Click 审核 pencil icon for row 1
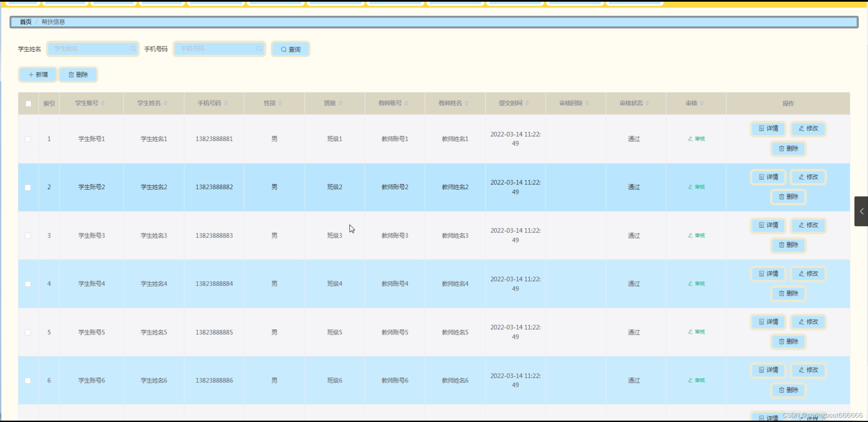Image resolution: width=868 pixels, height=422 pixels. click(x=690, y=139)
